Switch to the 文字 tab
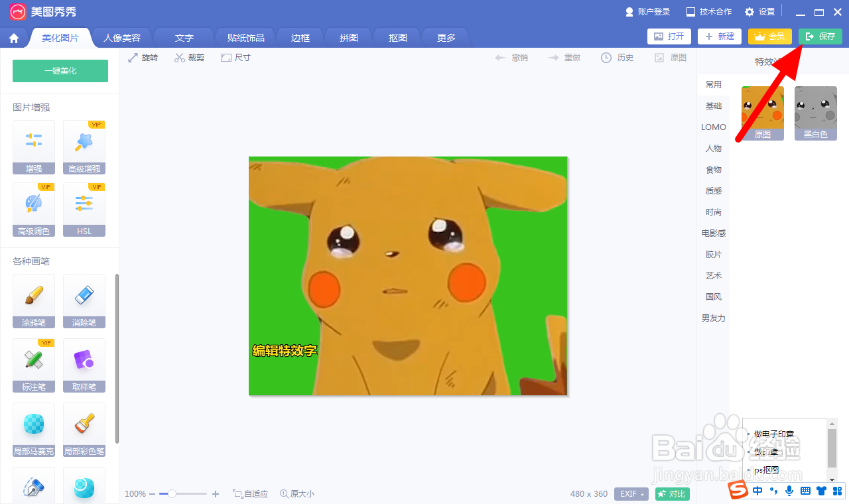Viewport: 849px width, 504px height. (184, 38)
